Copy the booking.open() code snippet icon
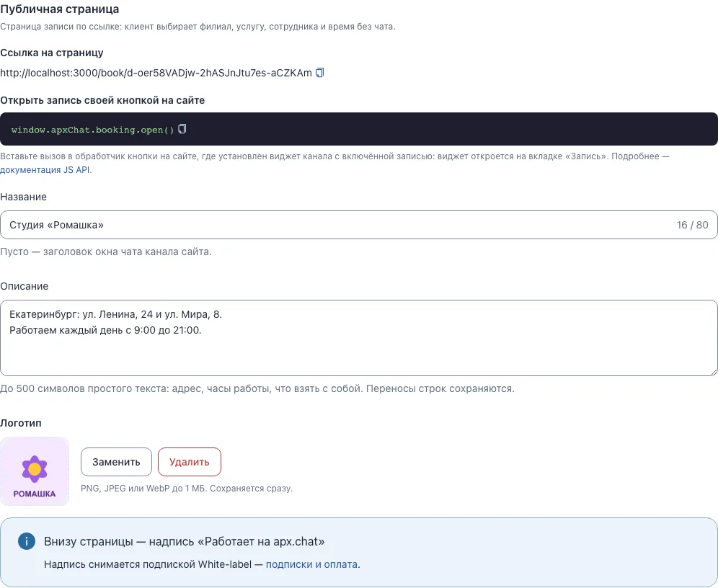 tap(182, 129)
